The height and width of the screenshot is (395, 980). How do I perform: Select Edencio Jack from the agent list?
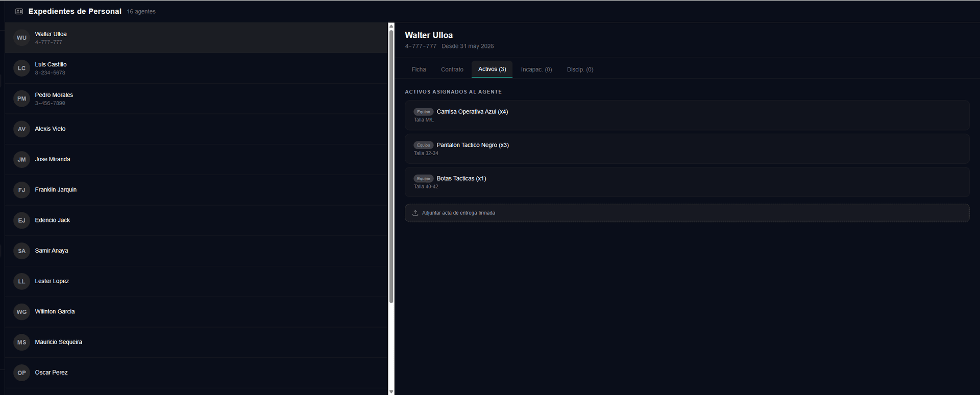coord(197,220)
